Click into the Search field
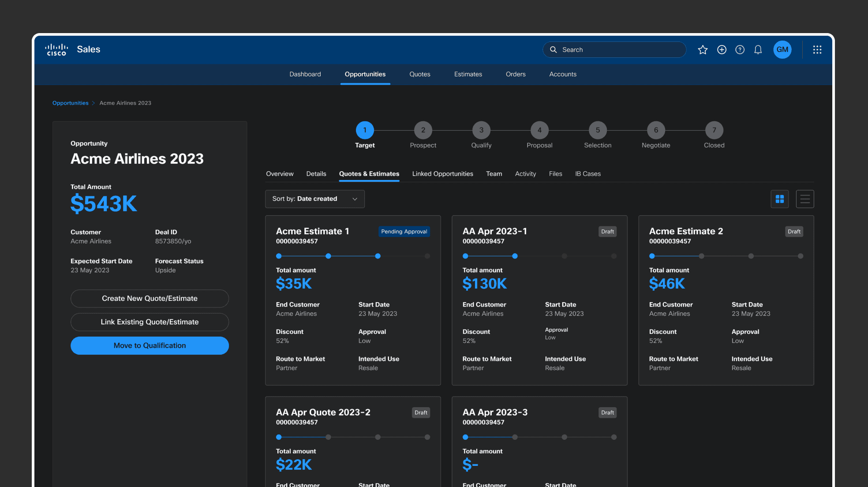This screenshot has width=868, height=487. point(617,50)
